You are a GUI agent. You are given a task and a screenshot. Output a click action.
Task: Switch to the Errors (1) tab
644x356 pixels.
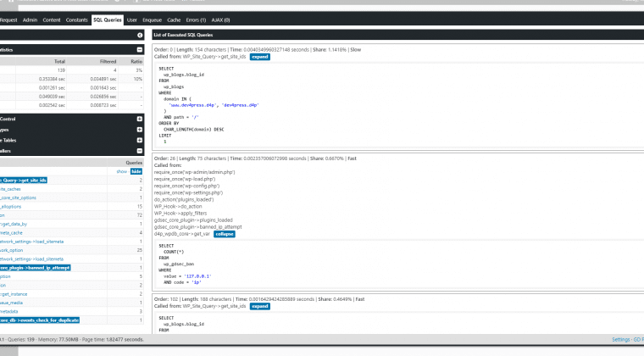(x=196, y=19)
